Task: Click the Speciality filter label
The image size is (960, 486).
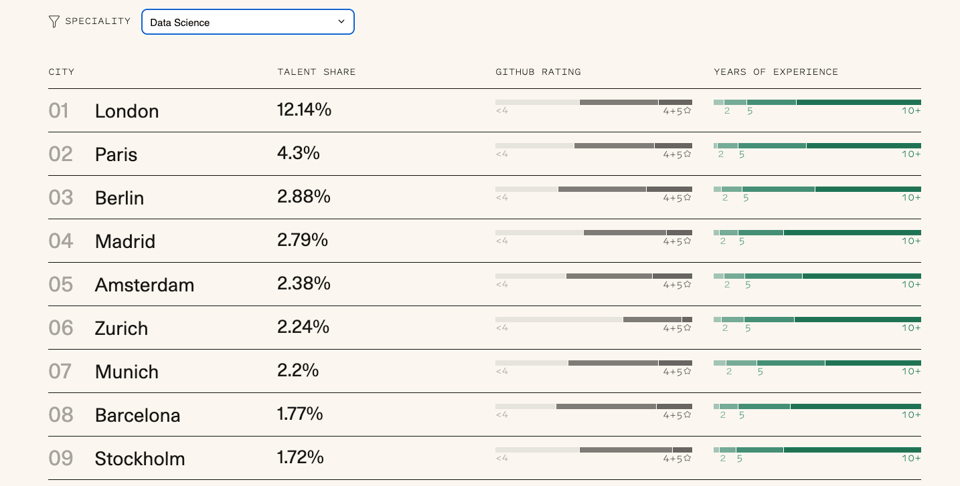Action: 98,21
